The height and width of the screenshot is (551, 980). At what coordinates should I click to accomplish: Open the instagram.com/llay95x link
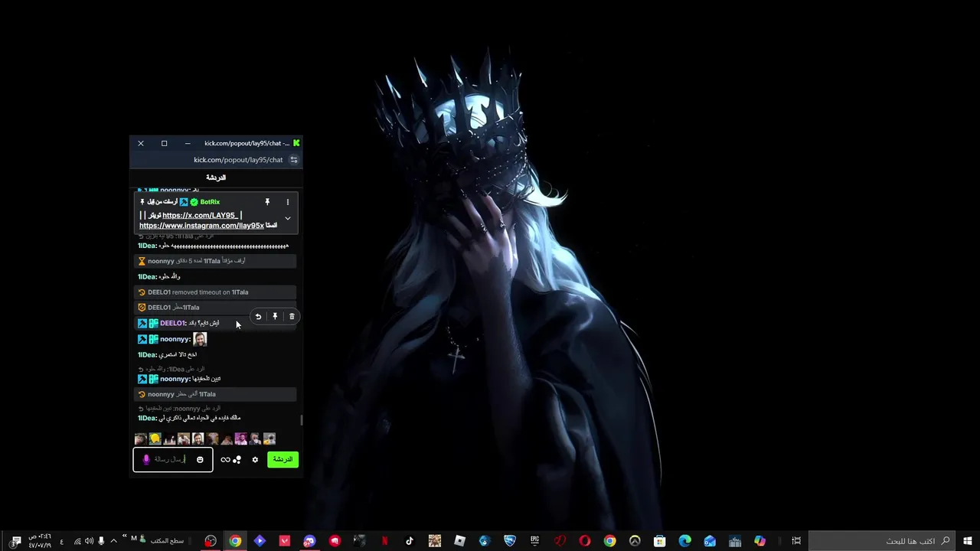pyautogui.click(x=201, y=226)
